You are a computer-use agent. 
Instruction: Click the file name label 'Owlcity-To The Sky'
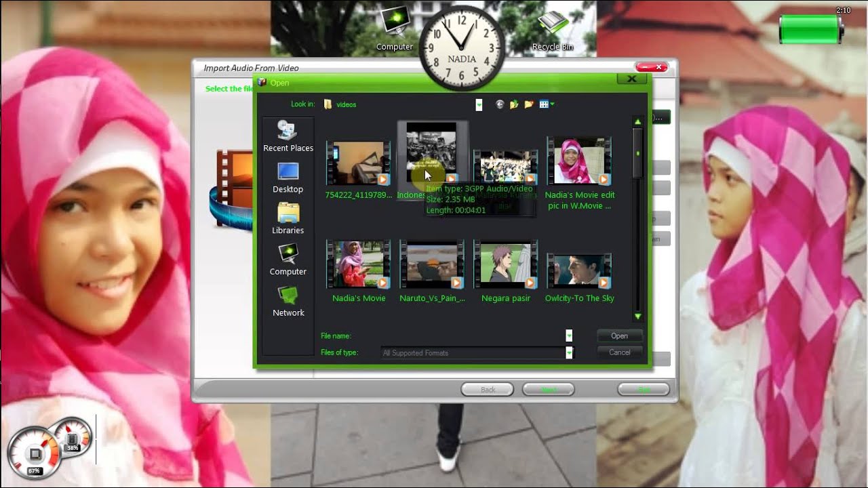(x=580, y=298)
